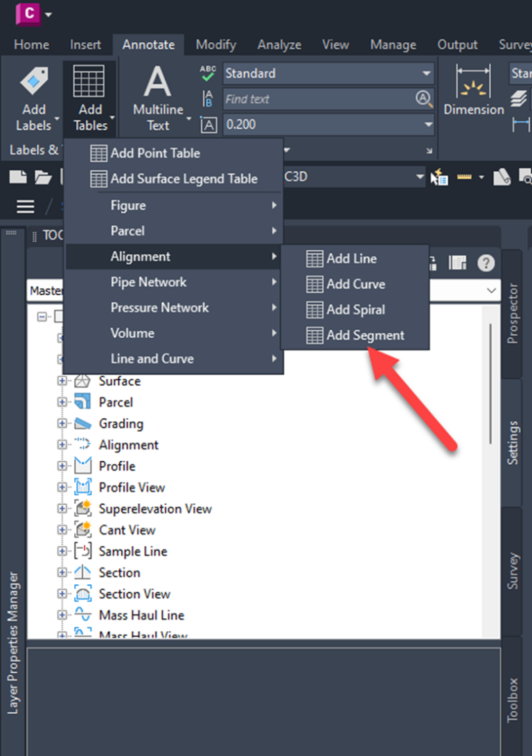
Task: Expand the Profile tree node
Action: click(62, 466)
